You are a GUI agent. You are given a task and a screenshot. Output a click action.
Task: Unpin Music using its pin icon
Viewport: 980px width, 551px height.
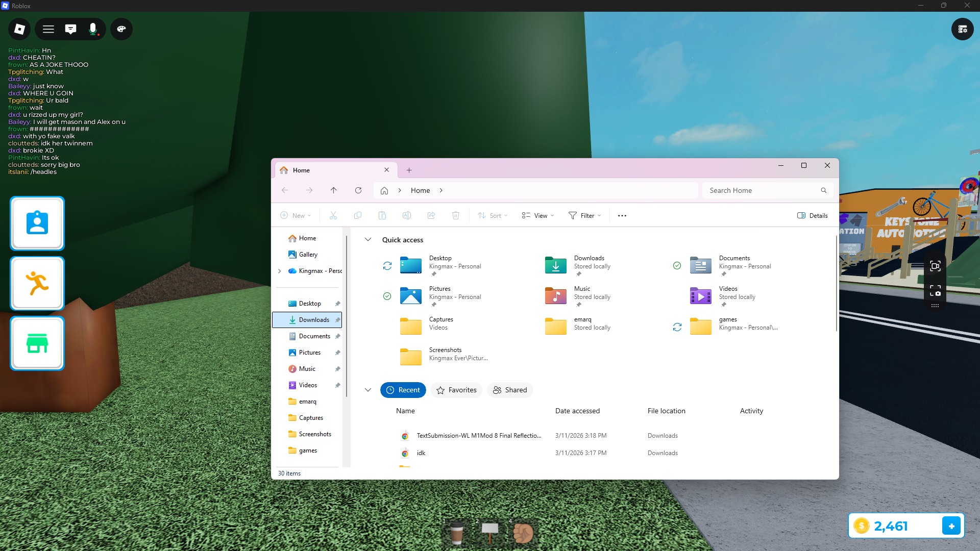337,369
